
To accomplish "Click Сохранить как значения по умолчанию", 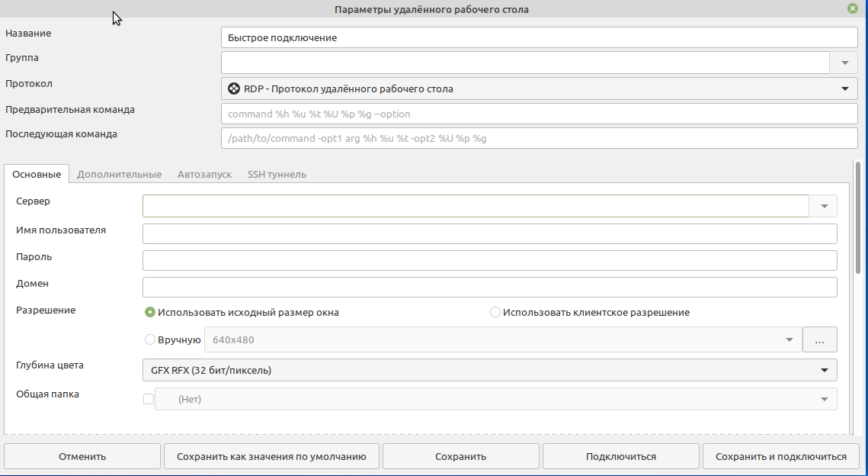I will click(271, 455).
